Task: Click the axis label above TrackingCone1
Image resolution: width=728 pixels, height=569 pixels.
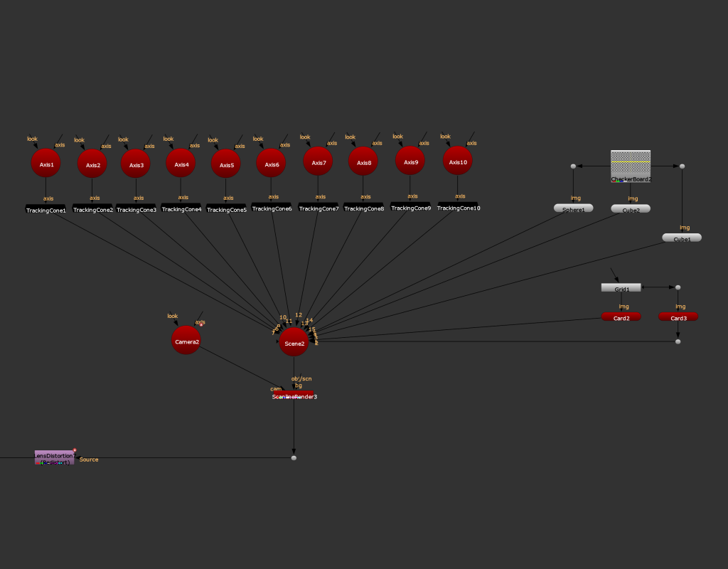Action: [x=48, y=198]
